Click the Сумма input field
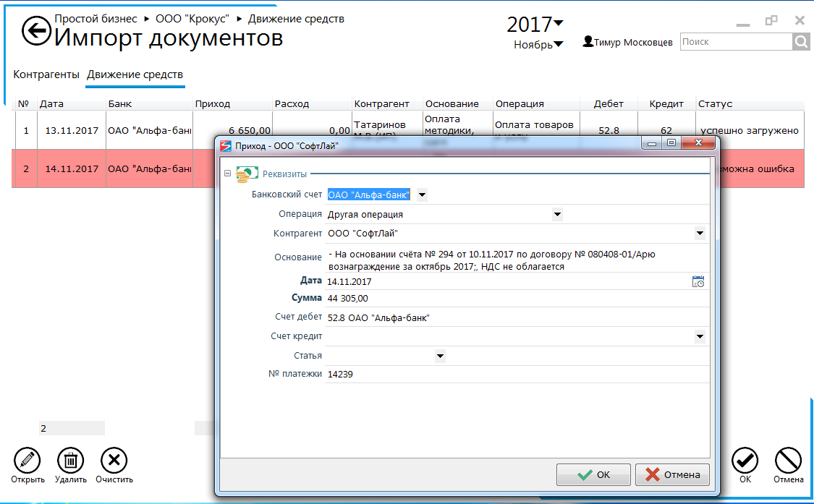 (x=506, y=299)
